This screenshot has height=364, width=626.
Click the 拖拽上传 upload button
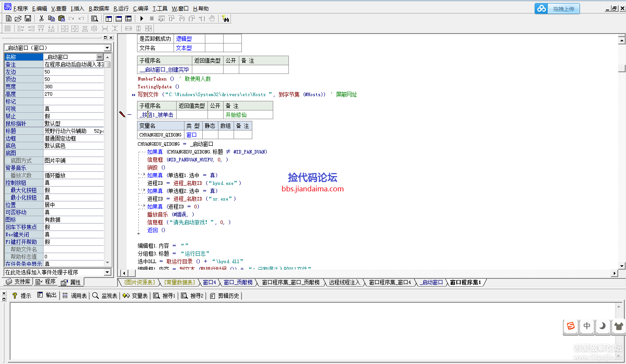coord(564,9)
